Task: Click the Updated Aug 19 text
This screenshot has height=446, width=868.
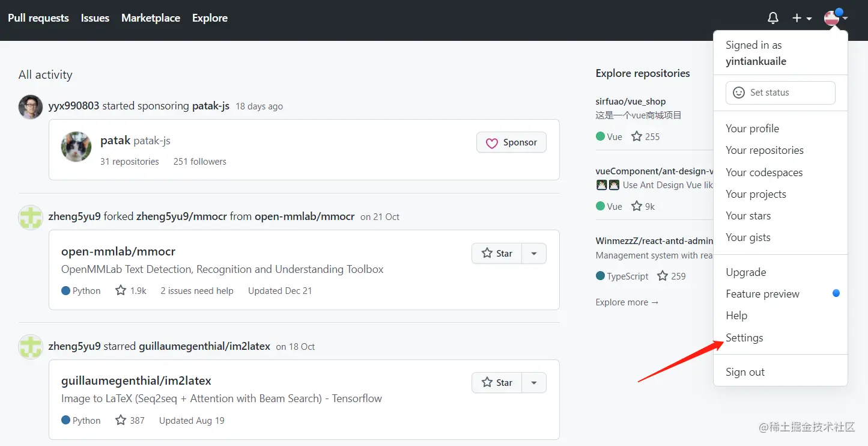Action: 192,421
